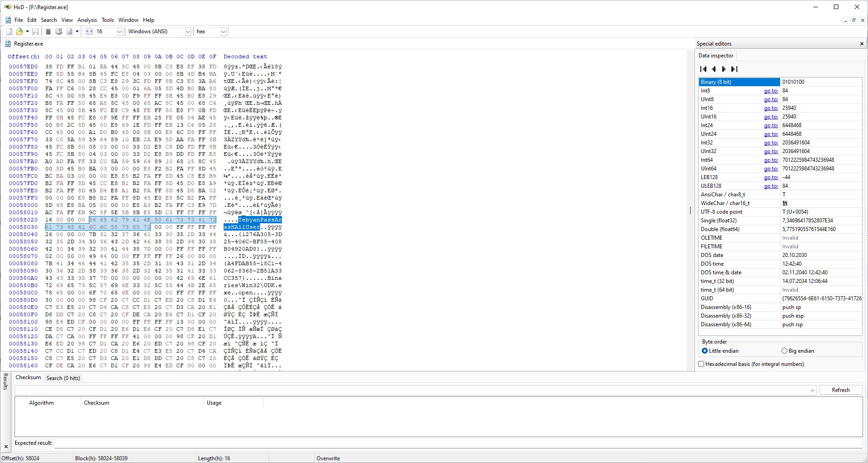Click the AnsiChar / char8_t row
Viewport: 868px width, 463px height.
[x=780, y=195]
